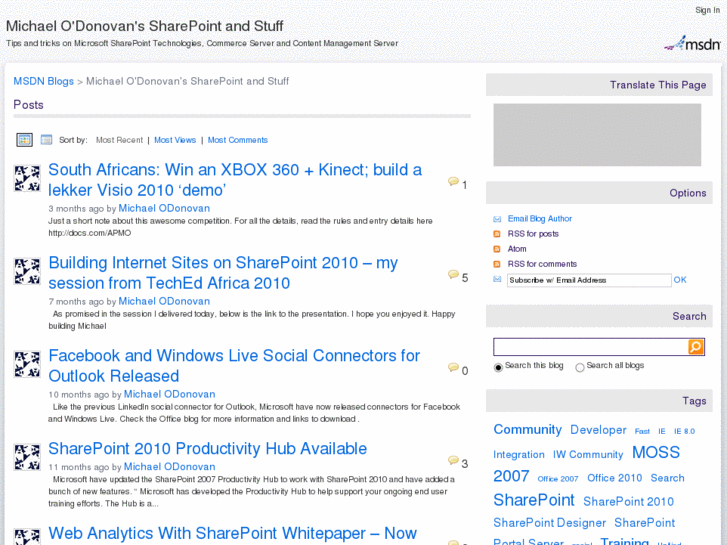Open the Office 2010 tag
Screen dimensions: 727x545
[x=614, y=478]
